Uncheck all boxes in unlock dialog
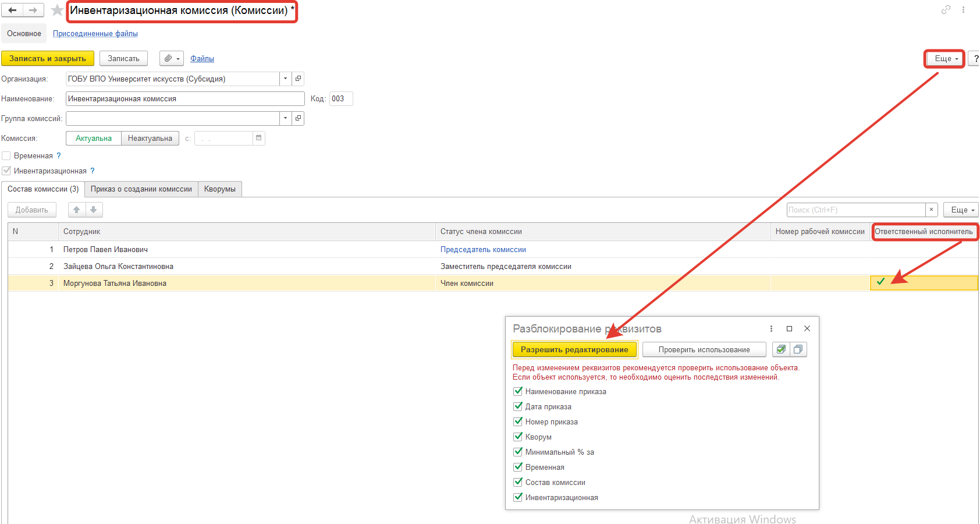The width and height of the screenshot is (980, 524). 798,349
